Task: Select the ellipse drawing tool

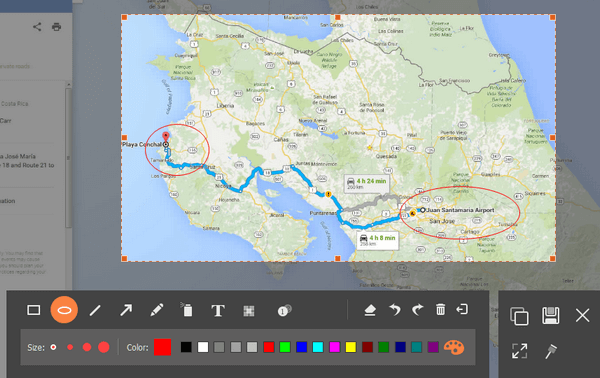Action: click(64, 310)
